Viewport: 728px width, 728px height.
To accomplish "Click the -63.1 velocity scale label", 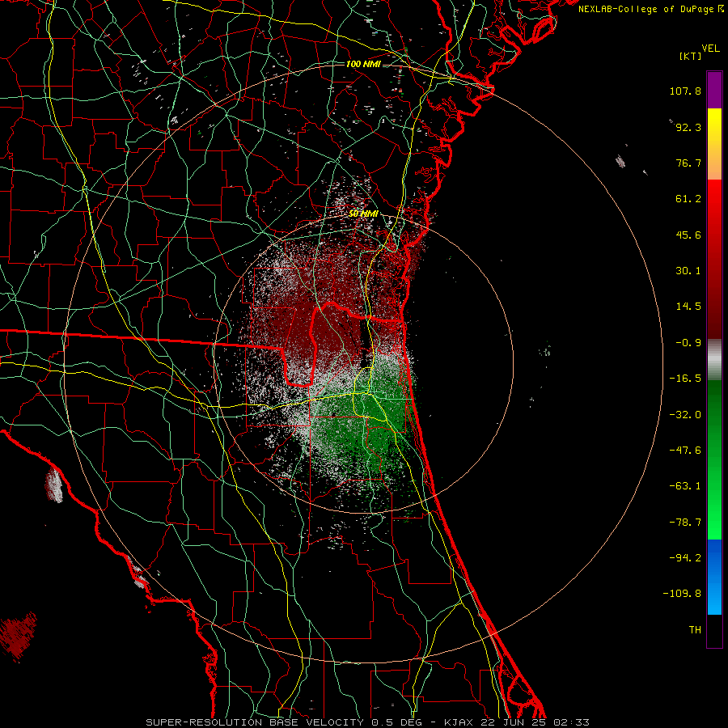I will click(x=685, y=486).
